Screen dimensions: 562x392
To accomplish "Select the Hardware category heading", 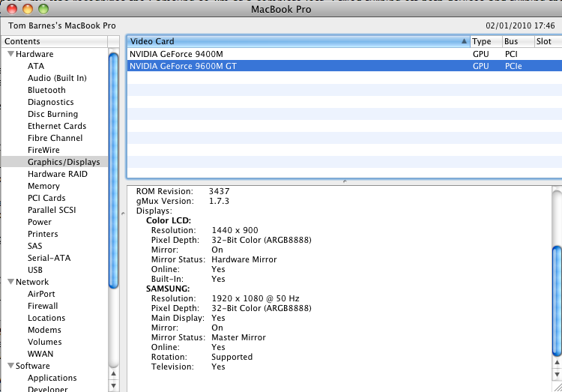I will [34, 54].
